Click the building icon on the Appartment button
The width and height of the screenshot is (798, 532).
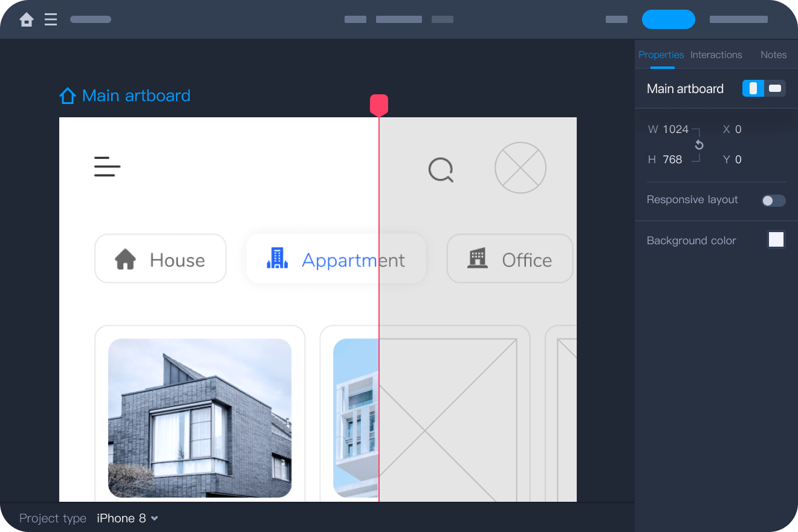pyautogui.click(x=277, y=258)
